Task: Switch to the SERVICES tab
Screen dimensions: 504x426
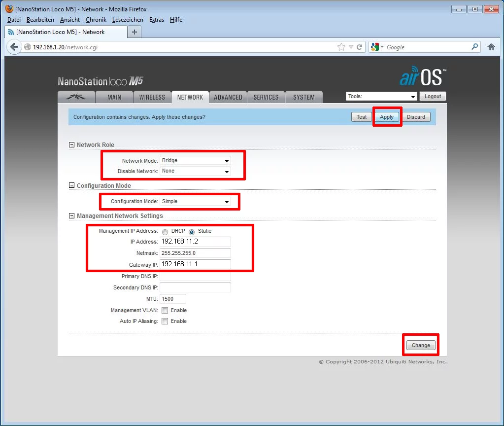Action: (266, 97)
